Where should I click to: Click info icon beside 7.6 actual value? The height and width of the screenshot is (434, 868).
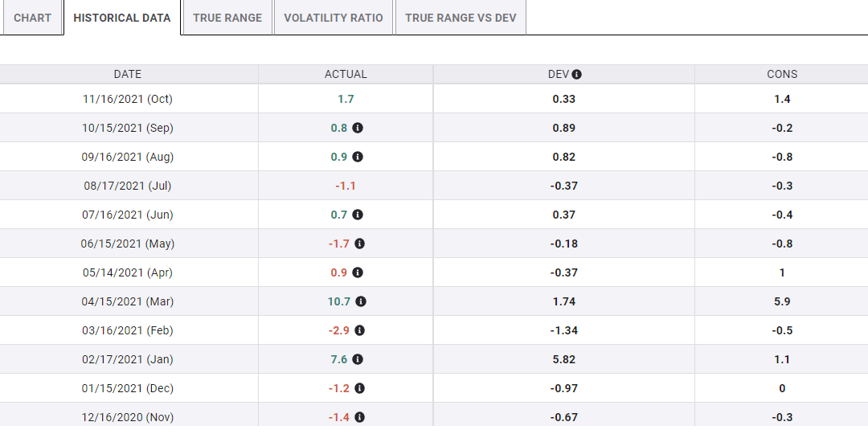(x=358, y=359)
